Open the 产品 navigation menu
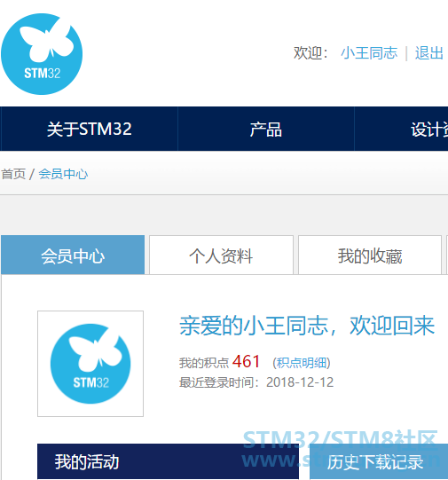 266,129
